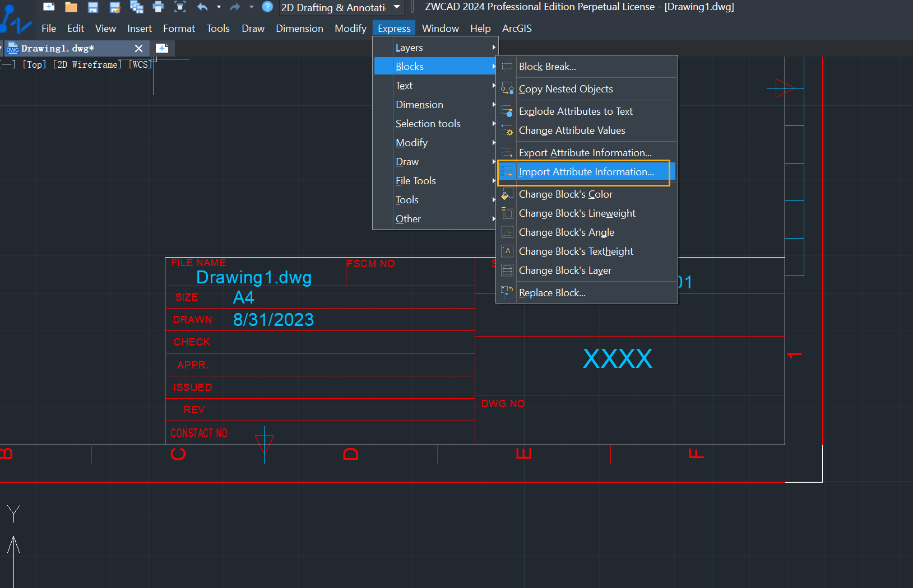The image size is (913, 588).
Task: Click the Copy Nested Objects icon
Action: pyautogui.click(x=507, y=89)
